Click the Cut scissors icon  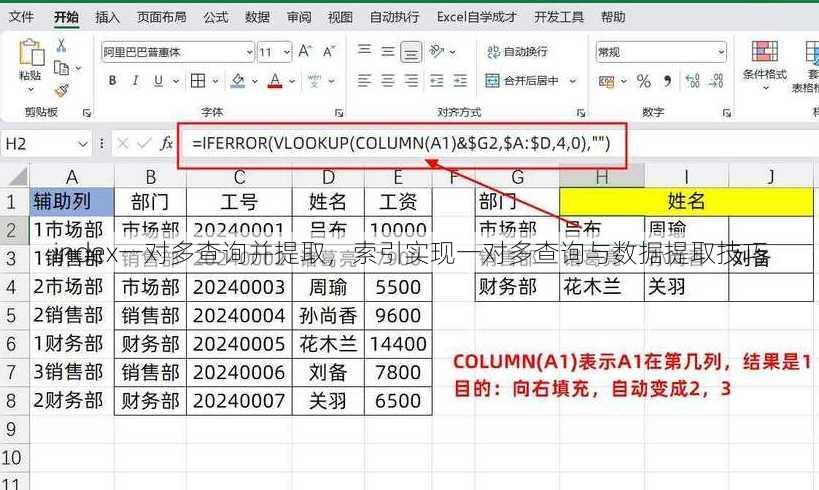[61, 45]
